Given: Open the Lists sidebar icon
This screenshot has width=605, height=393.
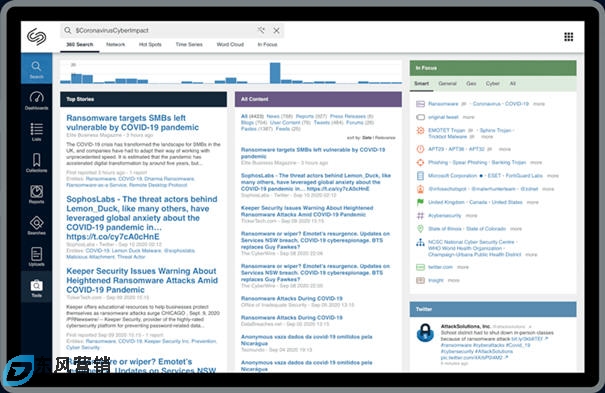Looking at the screenshot, I should coord(36,132).
